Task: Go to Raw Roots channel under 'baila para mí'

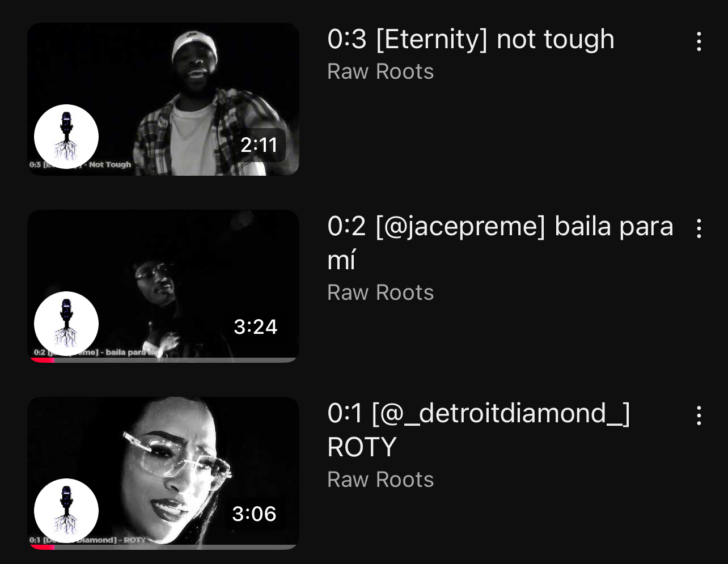Action: tap(380, 292)
